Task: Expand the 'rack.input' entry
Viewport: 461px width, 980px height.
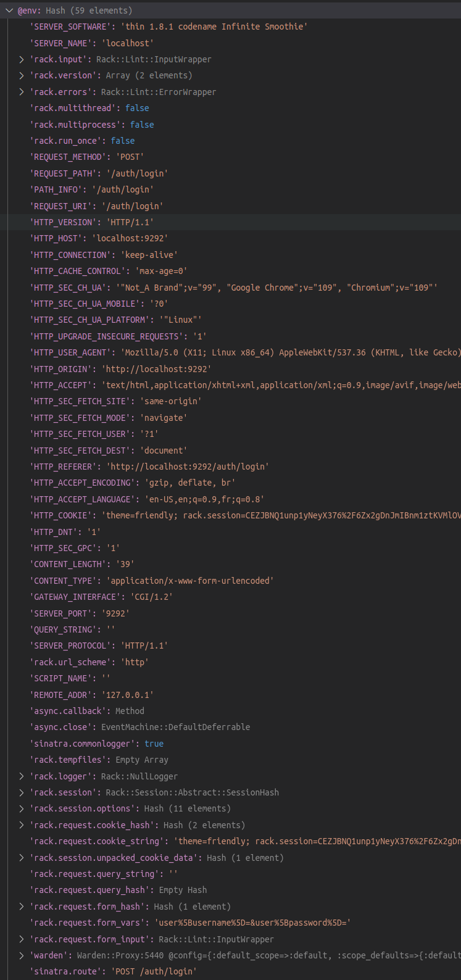Action: coord(22,59)
